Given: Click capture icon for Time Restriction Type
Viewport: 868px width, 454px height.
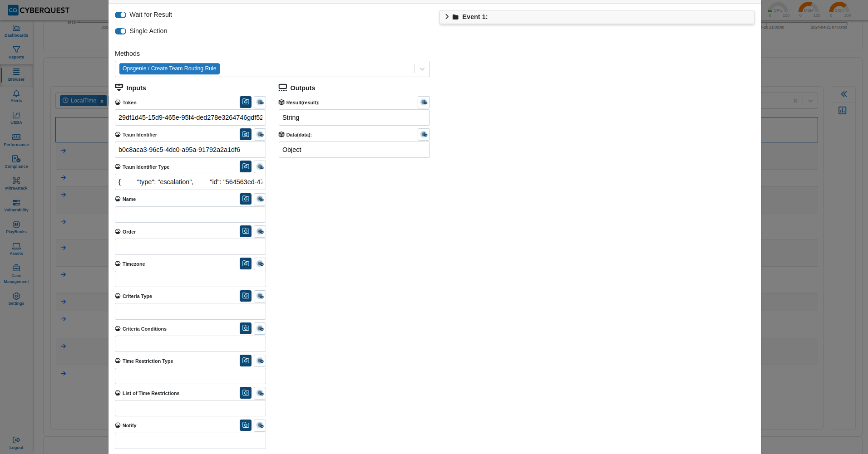Looking at the screenshot, I should pyautogui.click(x=246, y=361).
